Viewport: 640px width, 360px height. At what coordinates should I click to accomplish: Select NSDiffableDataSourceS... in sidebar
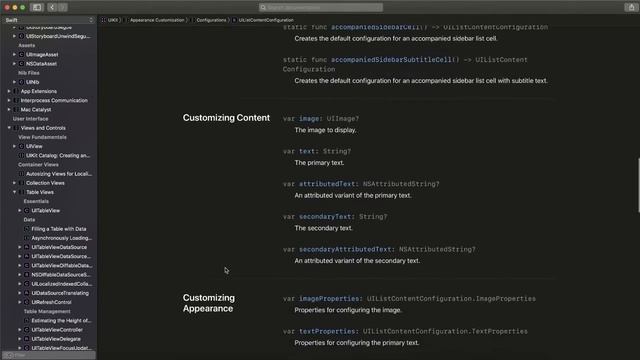pyautogui.click(x=62, y=275)
